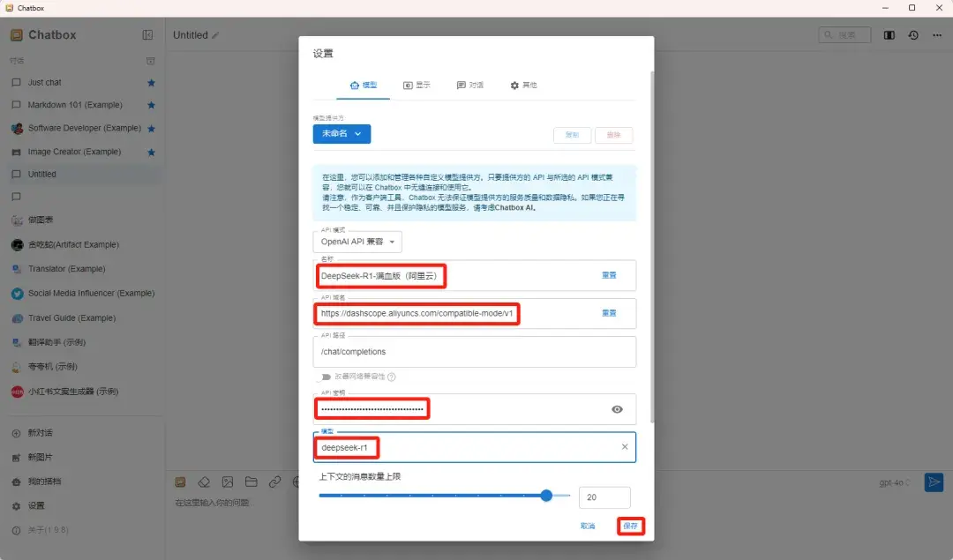The height and width of the screenshot is (560, 953).
Task: Open the history clock icon
Action: point(913,35)
